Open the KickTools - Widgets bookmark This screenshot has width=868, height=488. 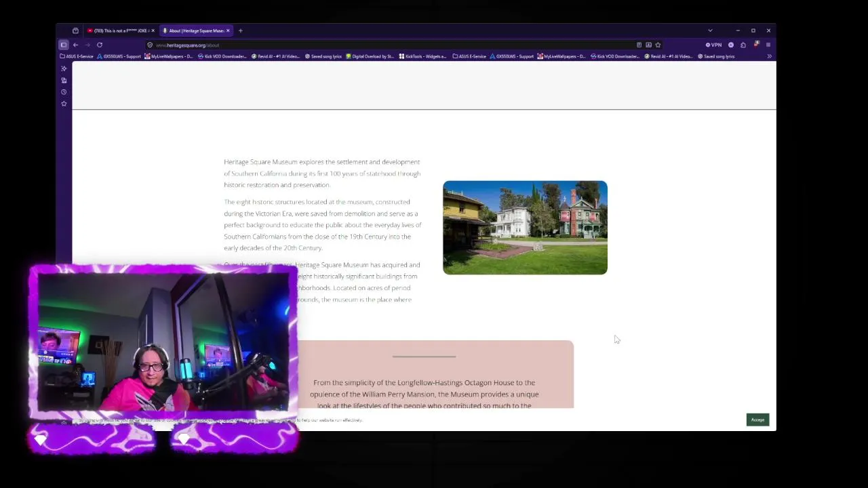coord(422,56)
